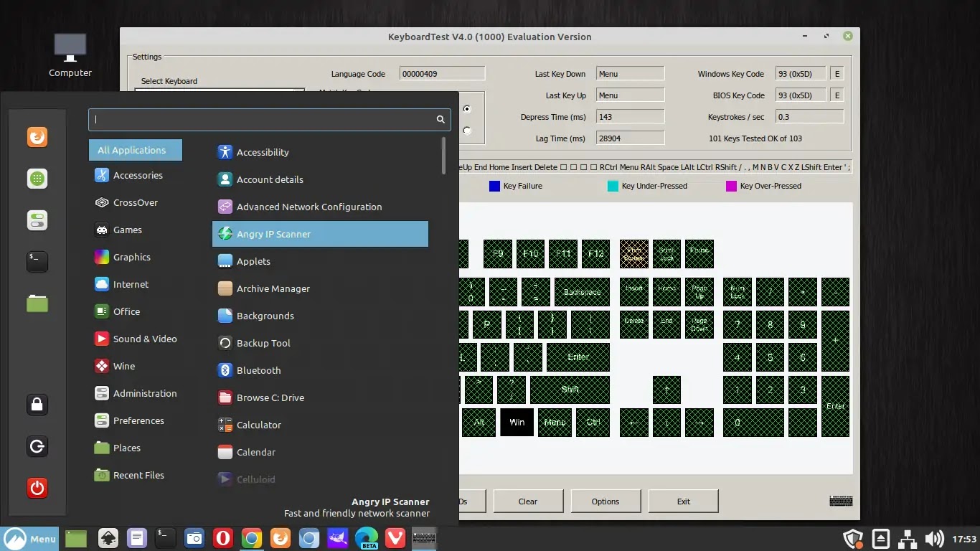Viewport: 980px width, 551px height.
Task: Click the highlighted Win key on virtual keyboard
Action: point(517,422)
